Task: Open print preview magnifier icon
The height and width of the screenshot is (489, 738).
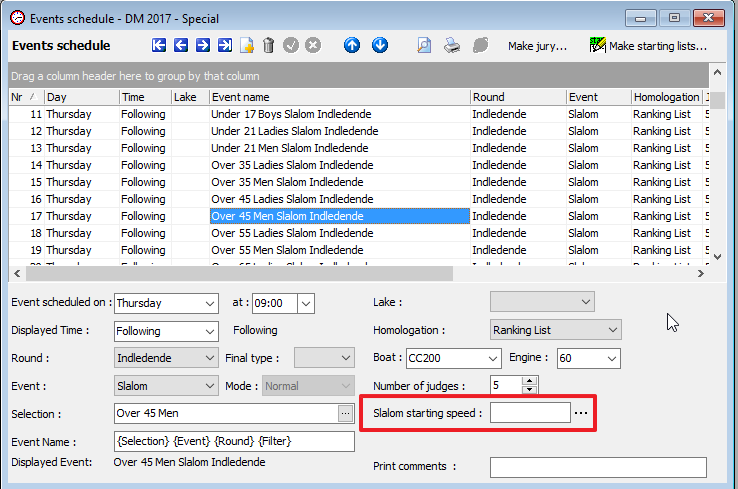Action: pos(424,45)
